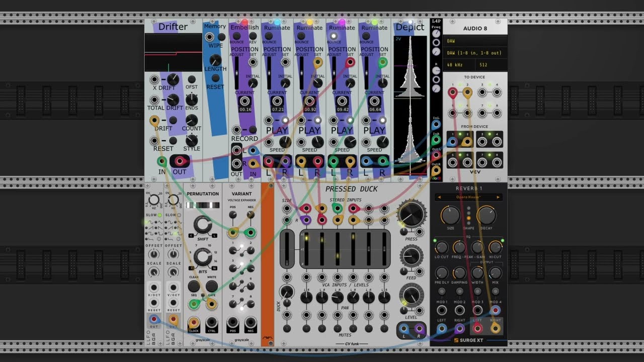Viewport: 644px width, 362px height.
Task: Open the 48 kHz sample rate selector
Action: pyautogui.click(x=459, y=65)
